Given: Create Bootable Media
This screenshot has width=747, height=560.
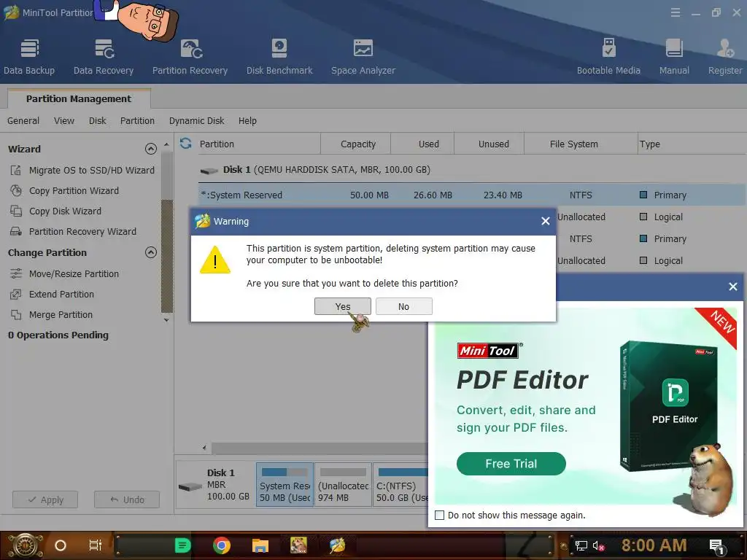Looking at the screenshot, I should [x=608, y=57].
